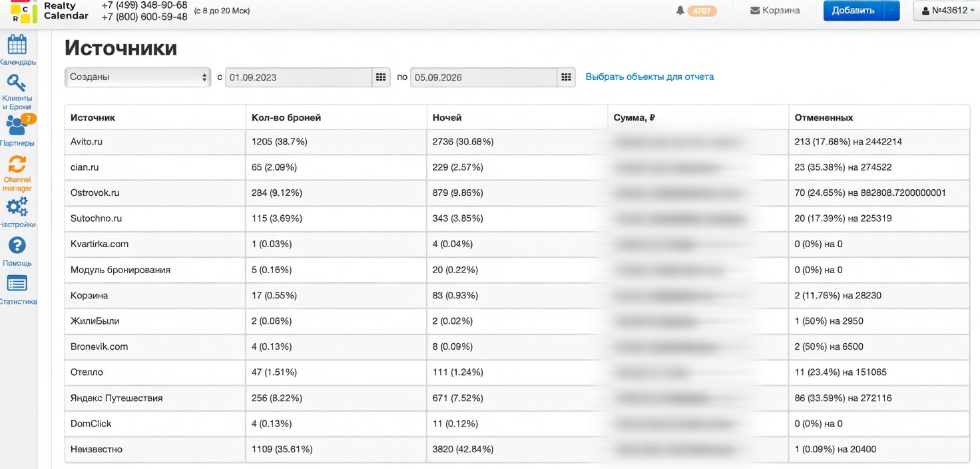
Task: Click the 3820 (42.84%) nights value
Action: coord(463,449)
